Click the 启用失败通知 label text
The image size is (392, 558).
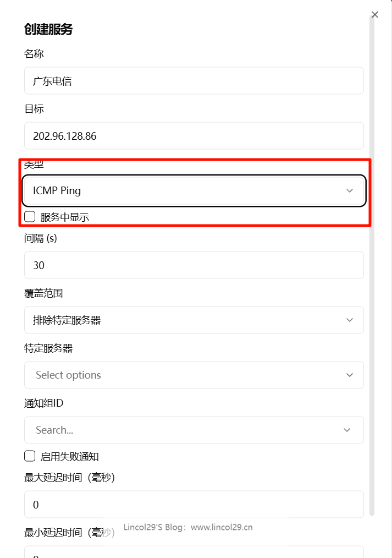[69, 457]
